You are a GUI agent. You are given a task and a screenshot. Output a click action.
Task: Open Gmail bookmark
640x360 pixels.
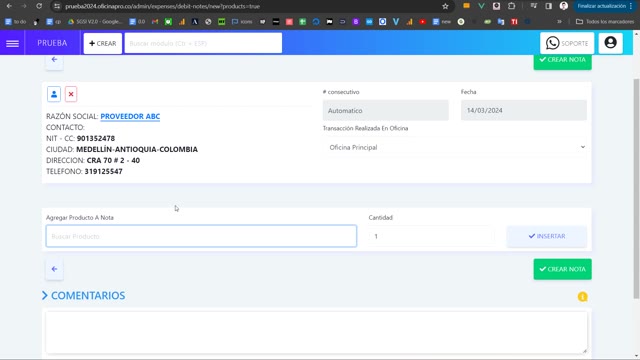155,22
